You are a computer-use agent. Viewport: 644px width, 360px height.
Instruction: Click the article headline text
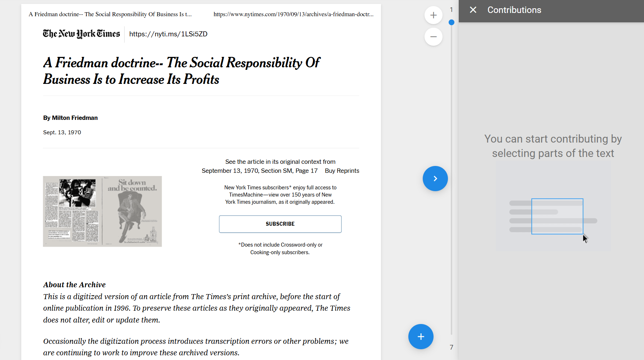(182, 71)
